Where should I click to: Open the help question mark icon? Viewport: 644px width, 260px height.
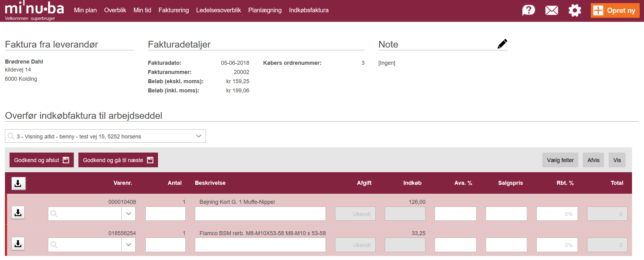tap(528, 10)
